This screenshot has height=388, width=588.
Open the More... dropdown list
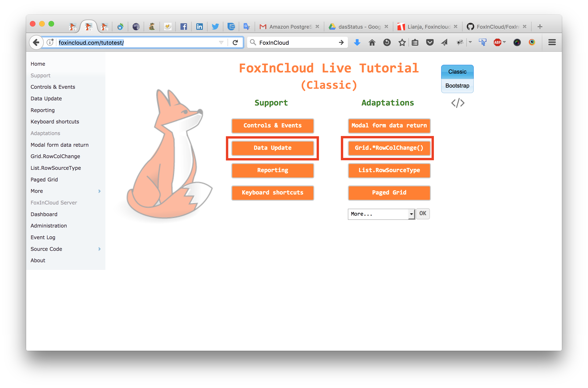(x=381, y=214)
